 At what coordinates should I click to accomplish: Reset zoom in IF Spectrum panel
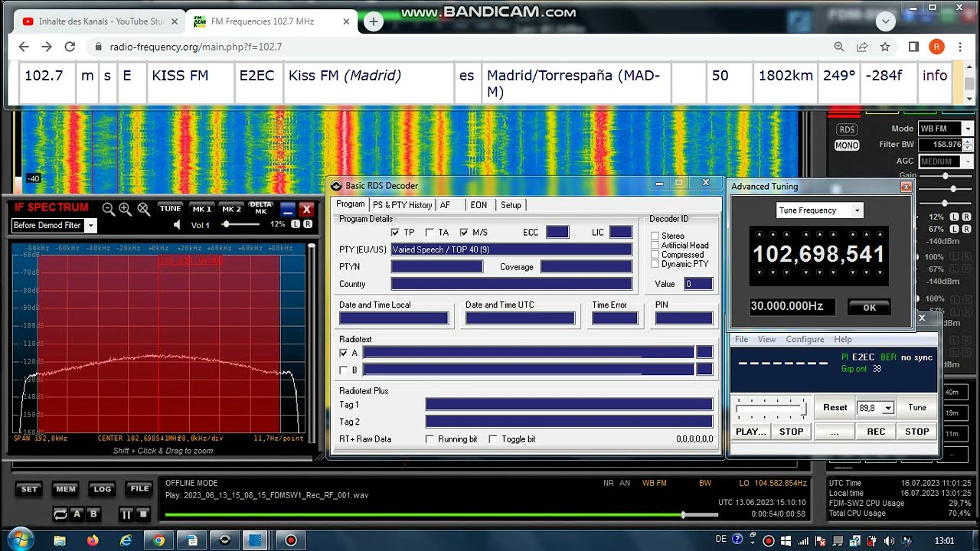point(143,209)
